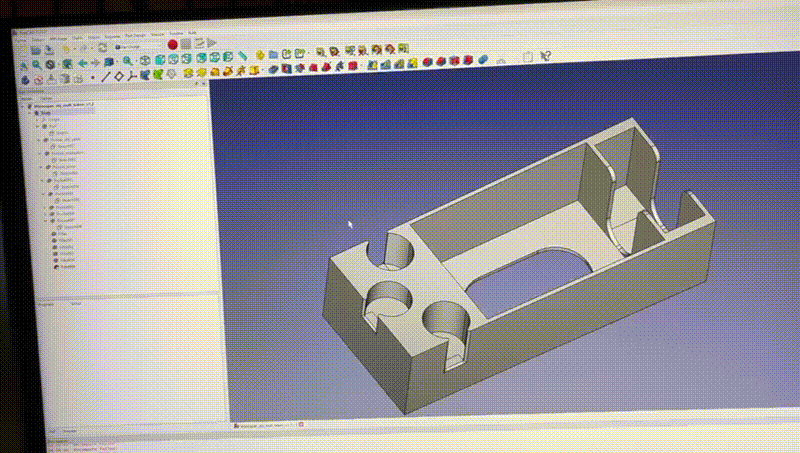This screenshot has width=800, height=453.
Task: Switch to isometric axonometric view
Action: point(145,61)
